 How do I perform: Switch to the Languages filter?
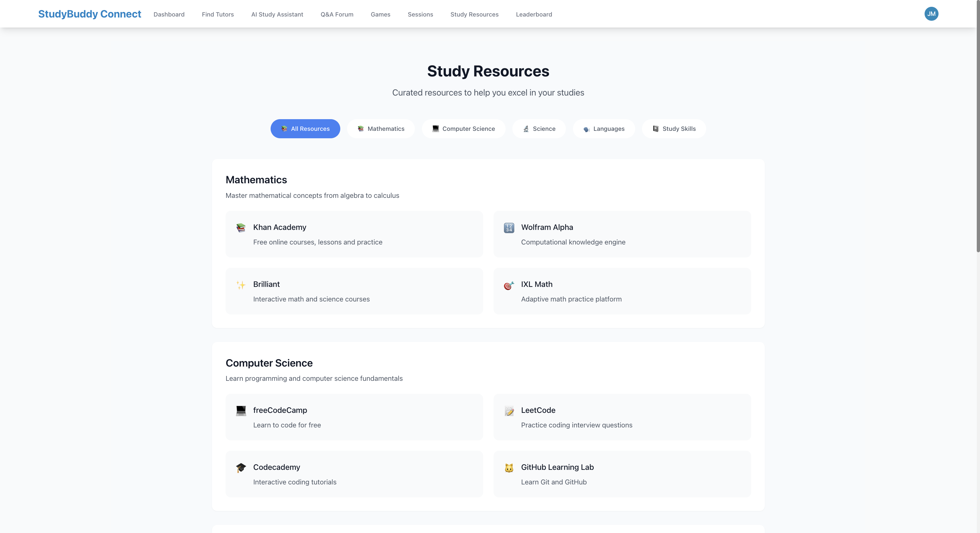click(604, 129)
